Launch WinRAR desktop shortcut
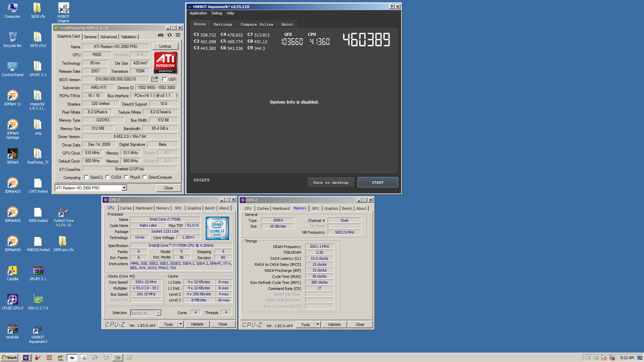Screen dimensions: 644x362 click(12, 331)
